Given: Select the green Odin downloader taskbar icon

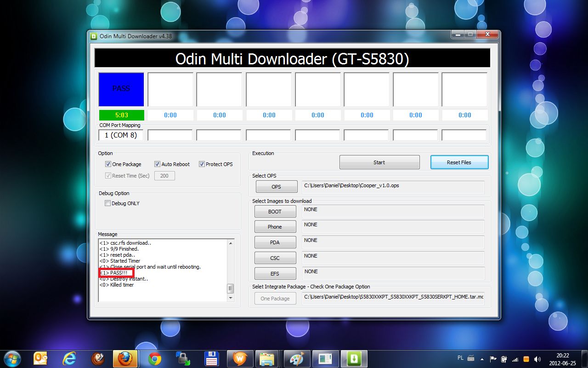Looking at the screenshot, I should [353, 358].
